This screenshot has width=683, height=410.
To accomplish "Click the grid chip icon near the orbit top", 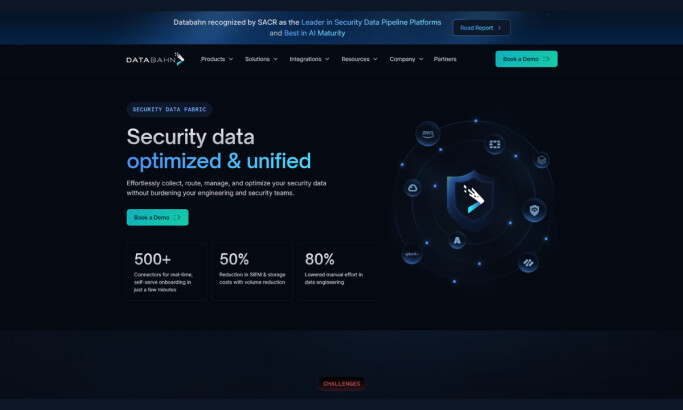I will pos(494,144).
